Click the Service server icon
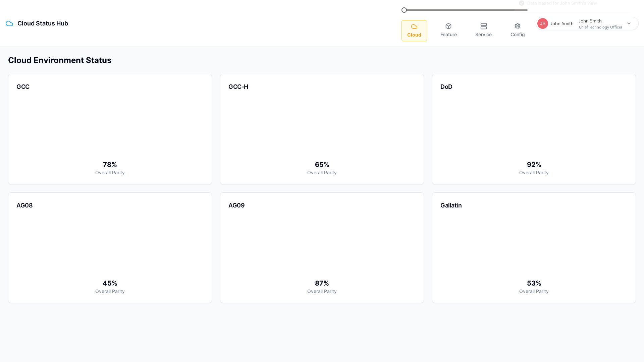 [484, 26]
